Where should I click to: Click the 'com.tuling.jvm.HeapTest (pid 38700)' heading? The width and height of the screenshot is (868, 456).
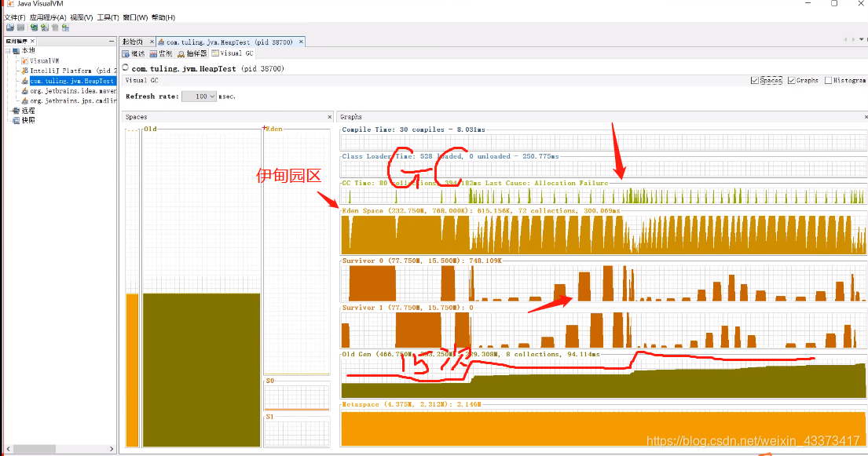point(207,68)
